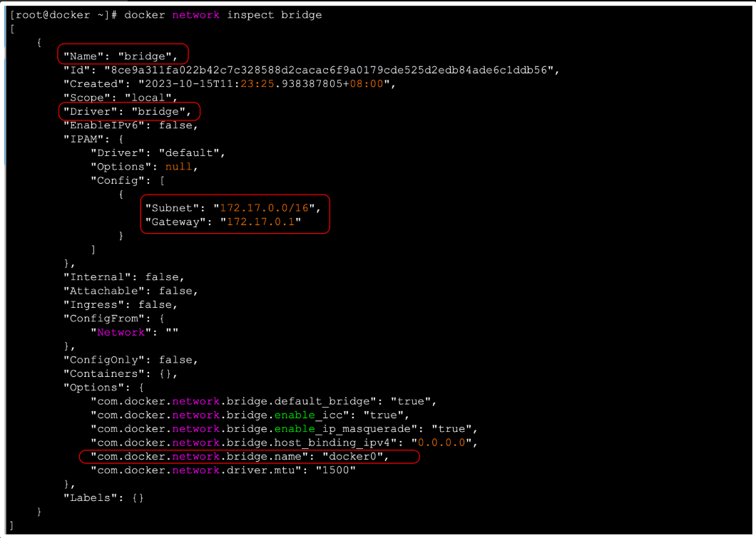
Task: Click the "Internal": false line
Action: coord(124,277)
